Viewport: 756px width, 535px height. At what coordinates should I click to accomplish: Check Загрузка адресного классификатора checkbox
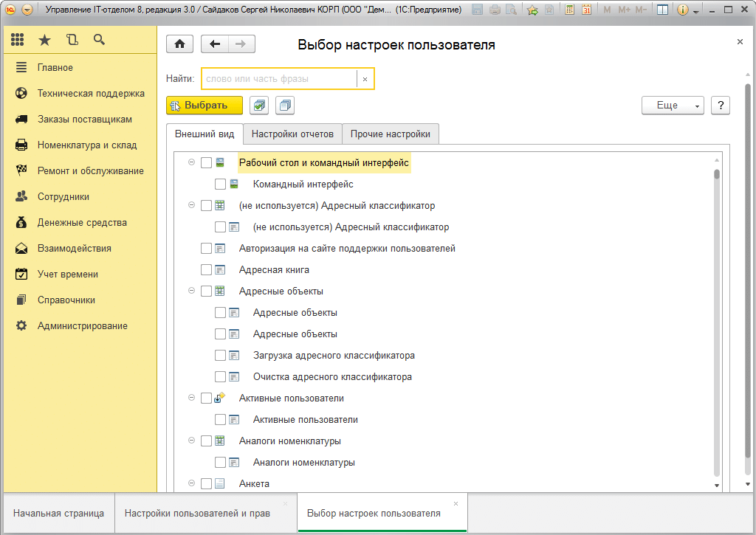pyautogui.click(x=220, y=355)
